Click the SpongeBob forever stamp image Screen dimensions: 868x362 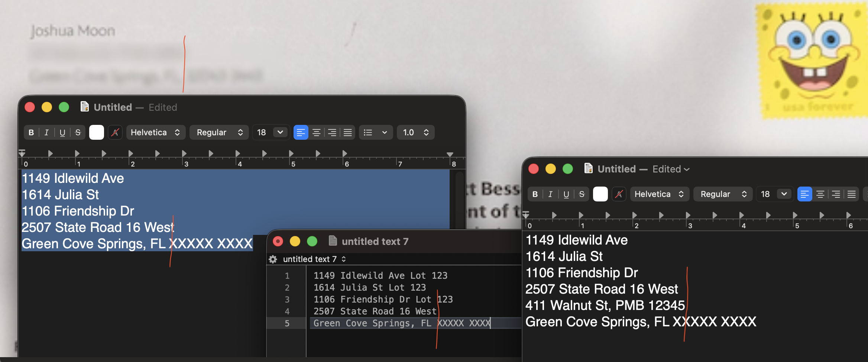[812, 61]
